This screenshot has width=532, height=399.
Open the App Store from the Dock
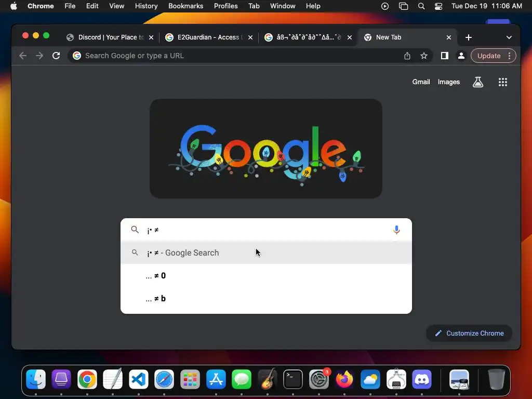tap(216, 379)
